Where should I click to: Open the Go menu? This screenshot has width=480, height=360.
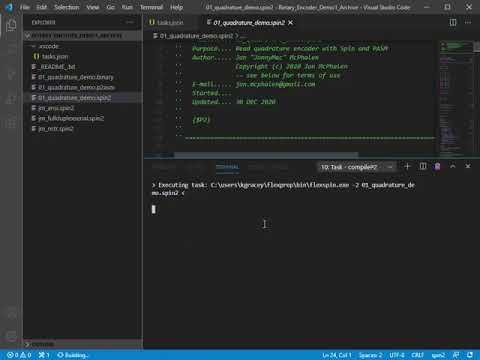pos(111,7)
